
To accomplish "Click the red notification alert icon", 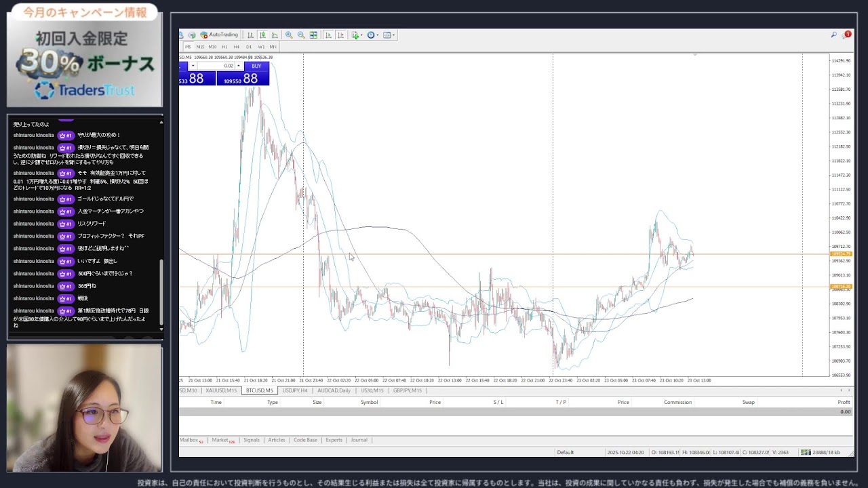I will pyautogui.click(x=847, y=34).
